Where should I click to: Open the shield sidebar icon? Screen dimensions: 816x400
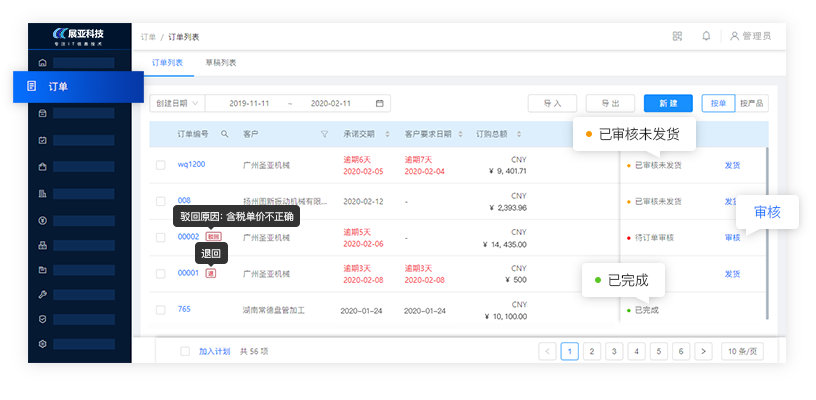(x=43, y=319)
